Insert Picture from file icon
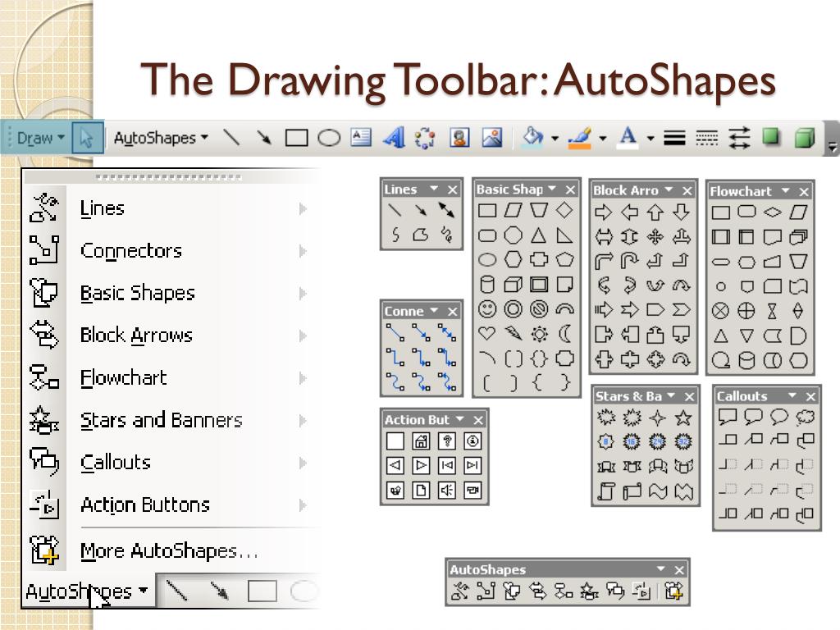 [x=492, y=138]
